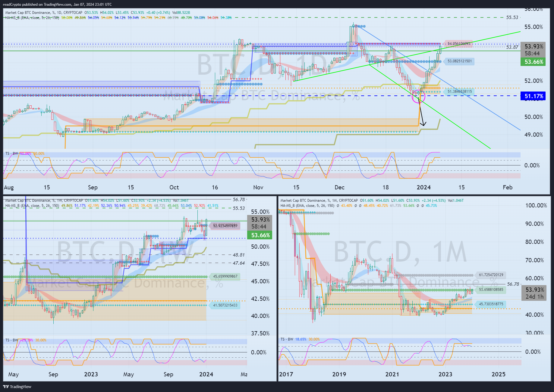Click the 48.81 level label on the weekly chart
This screenshot has height=392, width=554.
click(x=239, y=255)
